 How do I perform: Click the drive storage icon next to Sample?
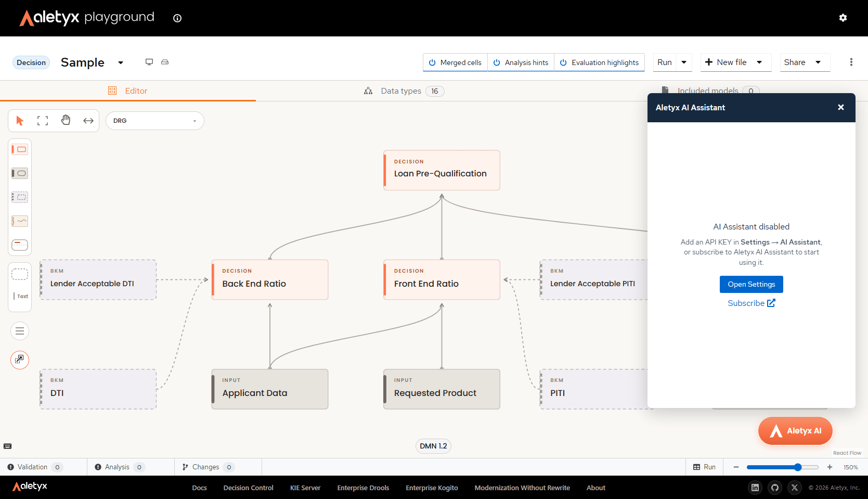(x=165, y=62)
